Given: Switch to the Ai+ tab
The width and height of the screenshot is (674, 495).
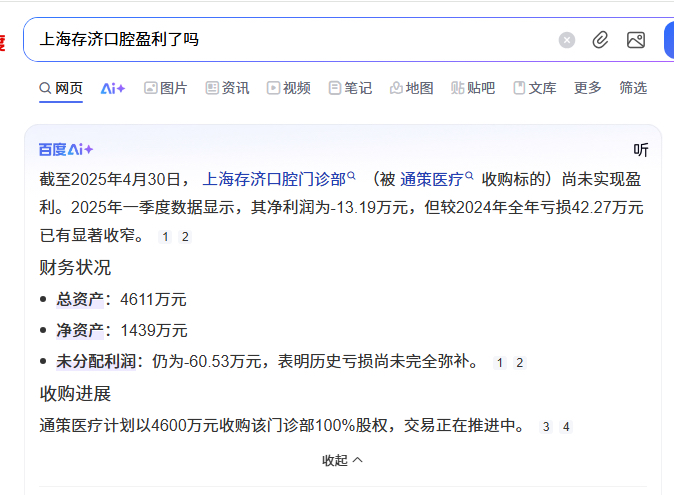Looking at the screenshot, I should (113, 89).
